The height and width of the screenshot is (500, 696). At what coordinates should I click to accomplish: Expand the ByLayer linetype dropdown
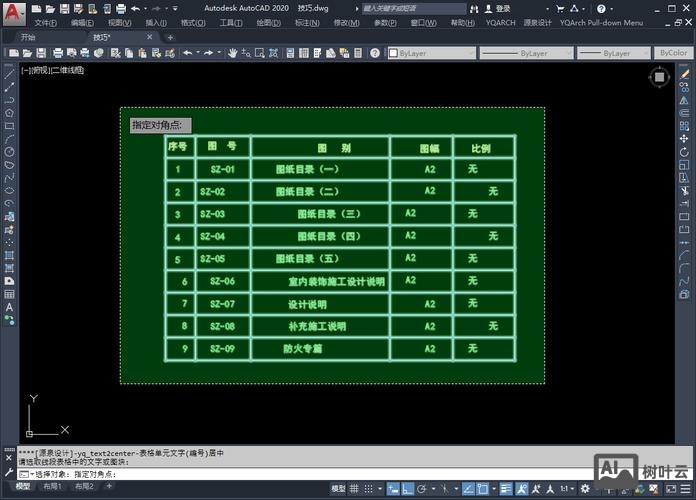click(x=534, y=53)
